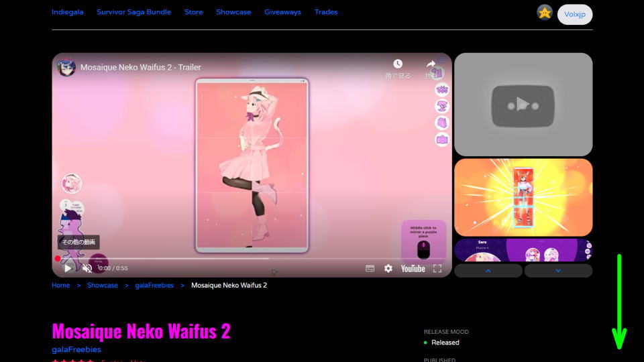
Task: Click the channel avatar in video header
Action: click(66, 67)
